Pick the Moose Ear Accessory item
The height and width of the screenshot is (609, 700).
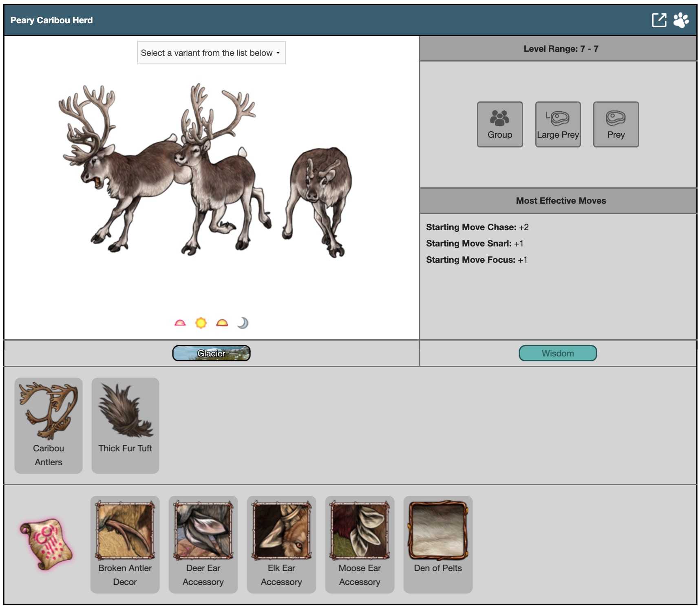360,544
